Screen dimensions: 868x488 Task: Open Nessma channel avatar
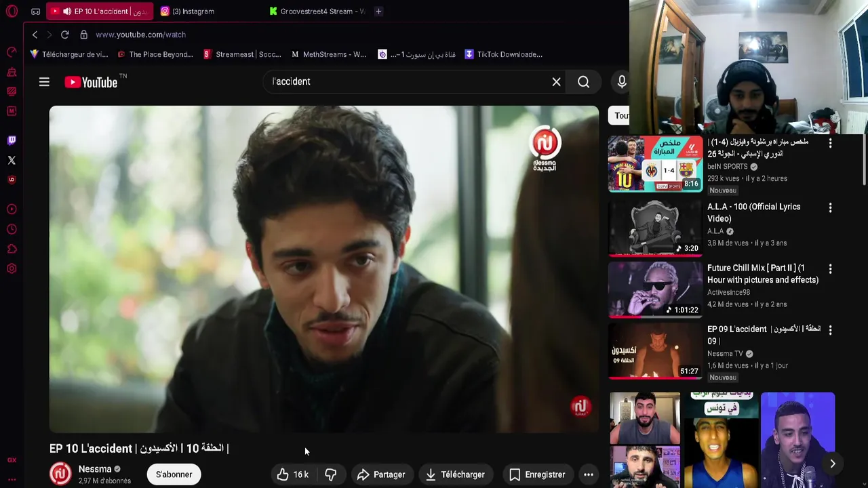click(x=60, y=474)
